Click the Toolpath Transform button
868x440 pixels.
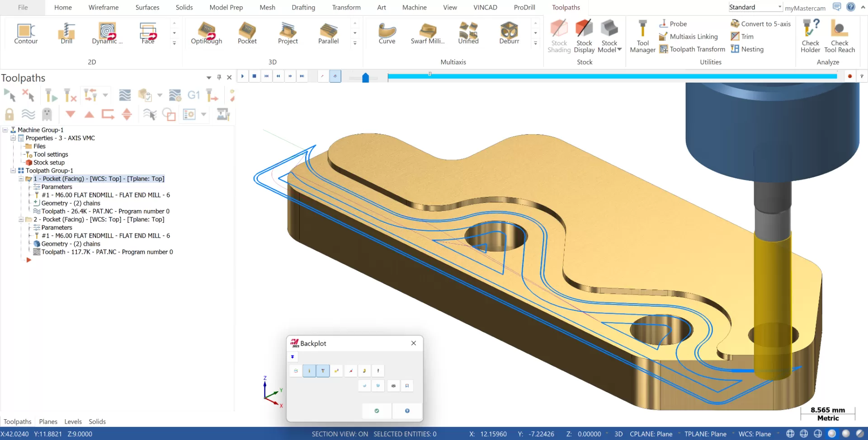click(692, 49)
